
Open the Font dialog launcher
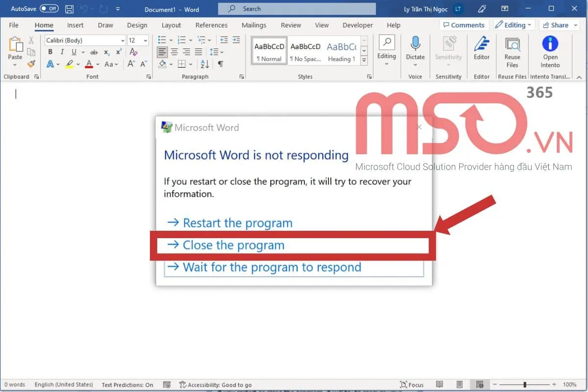(x=148, y=77)
